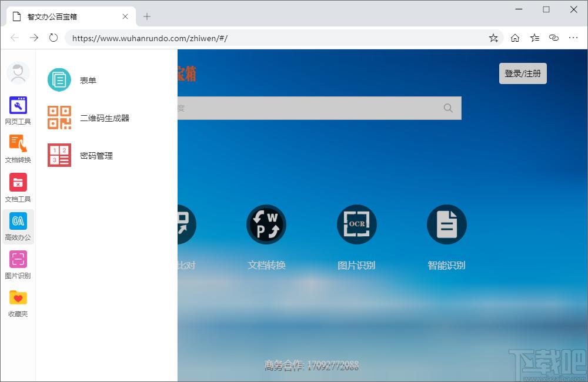Open the OCR 图片识别 round icon
Viewport: 588px width, 382px height.
pos(357,224)
